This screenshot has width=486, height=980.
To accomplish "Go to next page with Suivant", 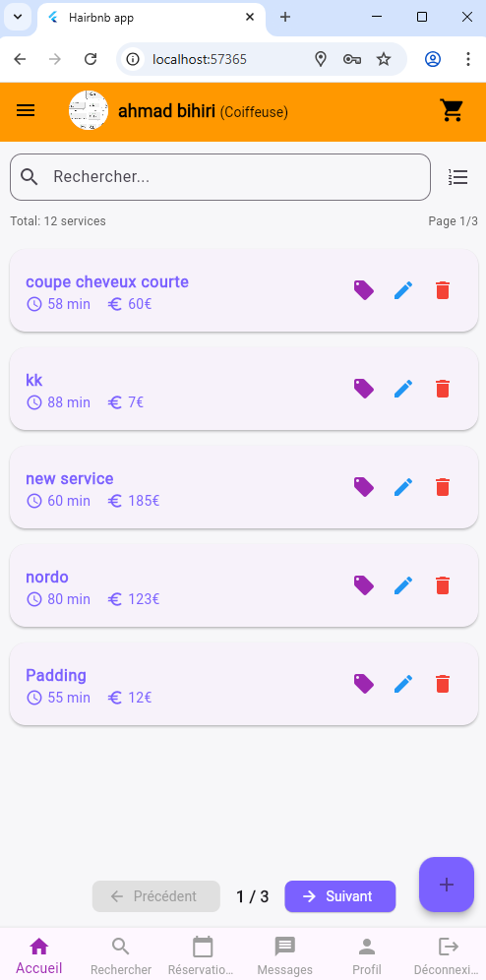I will click(339, 896).
